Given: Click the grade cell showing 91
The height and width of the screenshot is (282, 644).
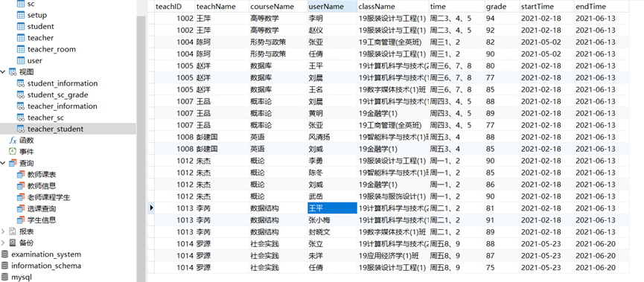Looking at the screenshot, I should pos(502,220).
